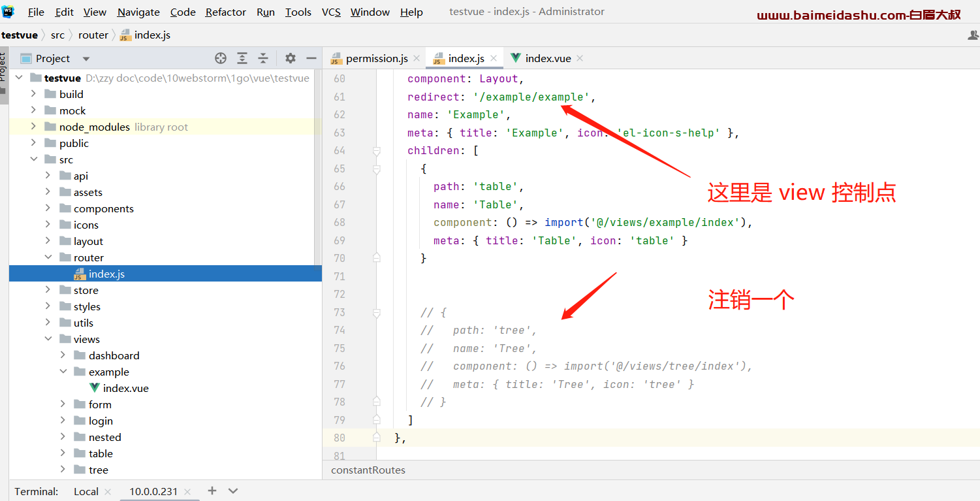Click the user icon at top right

[x=973, y=35]
